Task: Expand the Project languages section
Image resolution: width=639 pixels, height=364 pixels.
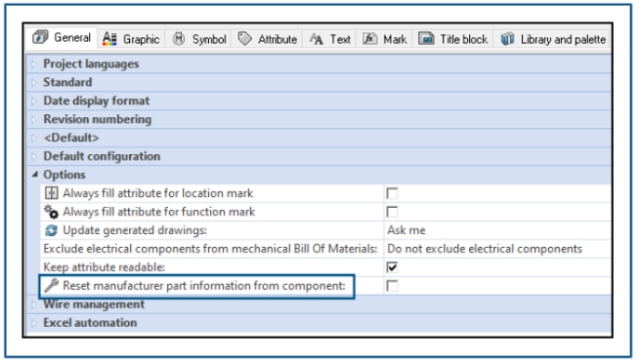Action: click(x=33, y=64)
